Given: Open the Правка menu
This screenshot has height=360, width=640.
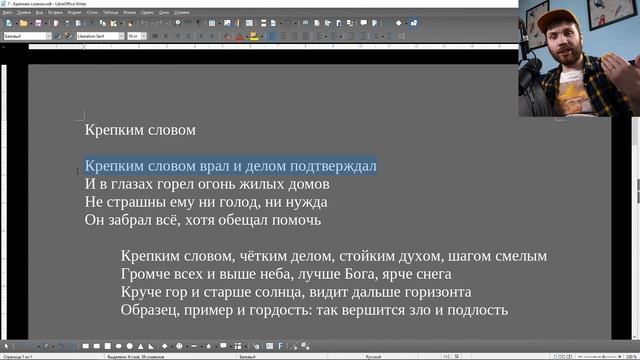Looking at the screenshot, I should coord(23,12).
